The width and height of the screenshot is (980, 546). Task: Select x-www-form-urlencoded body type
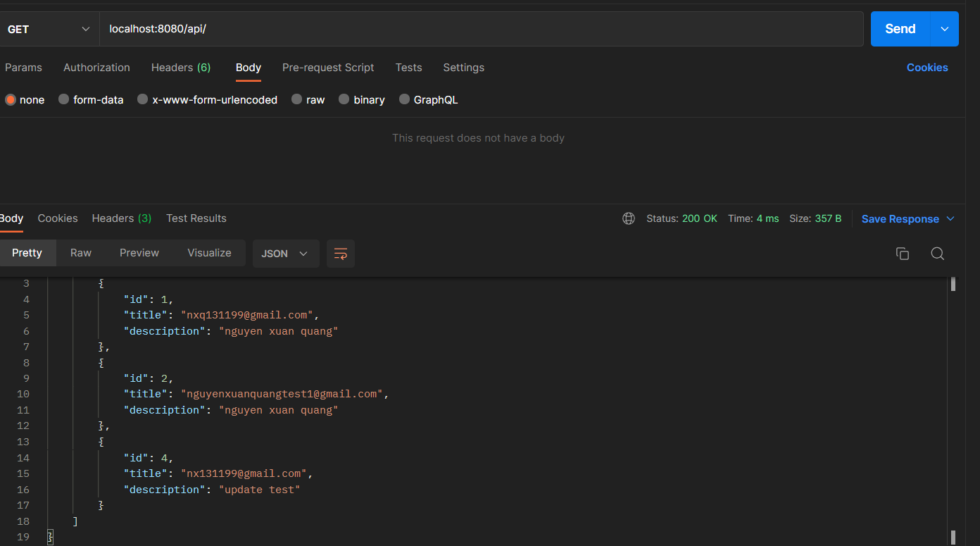[143, 100]
